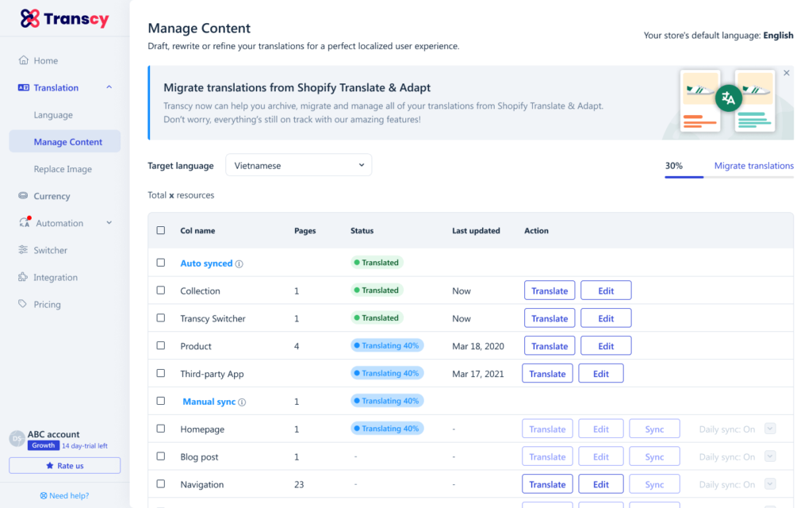Click Edit for the Transcy Switcher row
This screenshot has height=508, width=812.
(x=606, y=318)
